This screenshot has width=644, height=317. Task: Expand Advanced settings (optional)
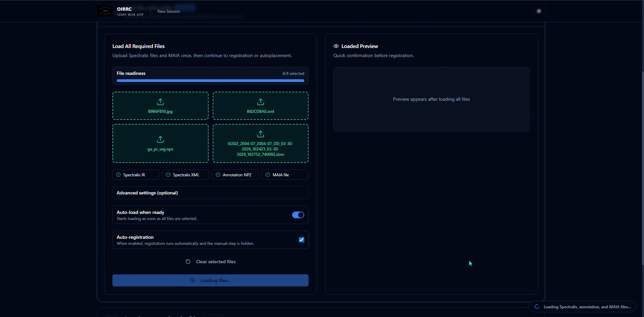click(210, 193)
